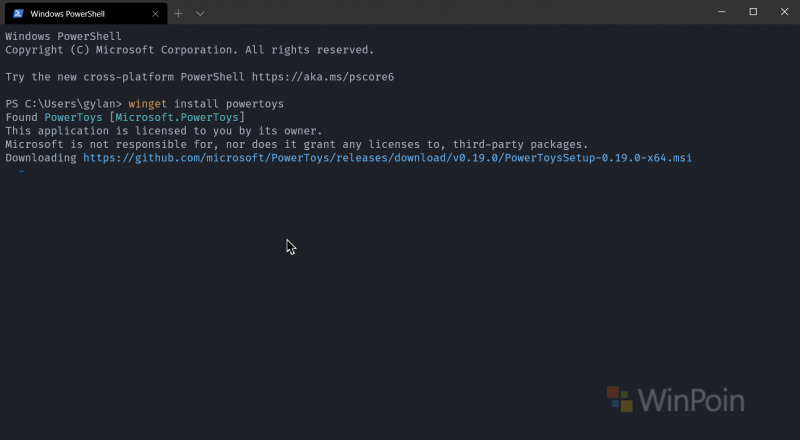Click the teal PowerToys name after Found
Screen dimensions: 800x440
tap(73, 117)
